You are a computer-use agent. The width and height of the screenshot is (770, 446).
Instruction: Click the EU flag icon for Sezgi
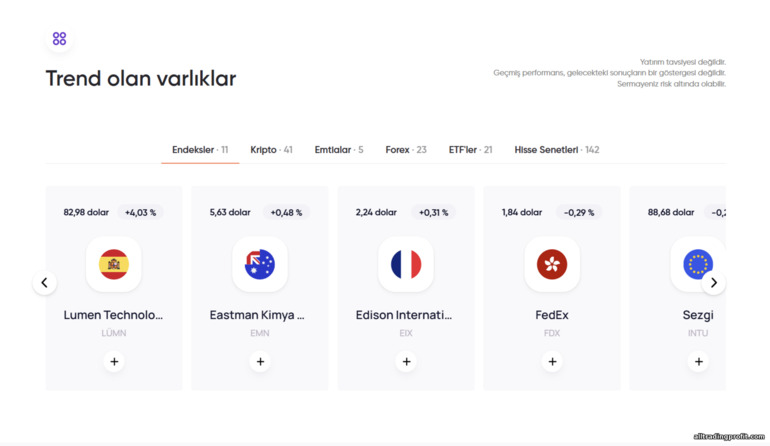[x=697, y=264]
